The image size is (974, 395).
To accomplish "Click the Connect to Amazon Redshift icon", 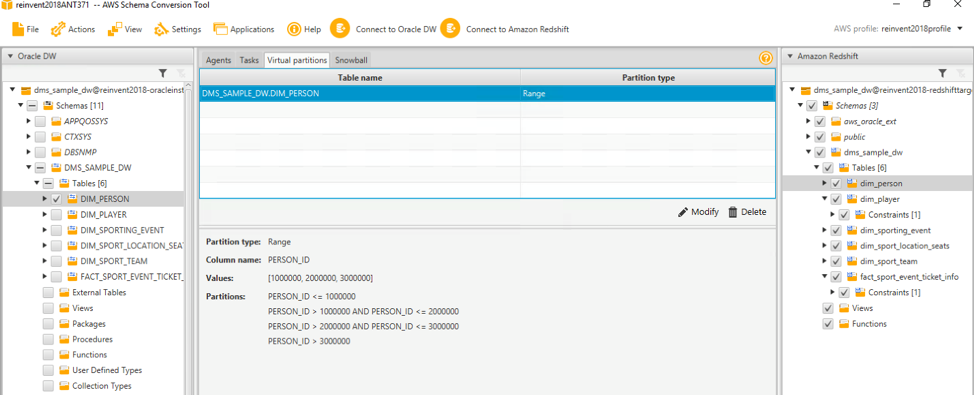I will 450,29.
